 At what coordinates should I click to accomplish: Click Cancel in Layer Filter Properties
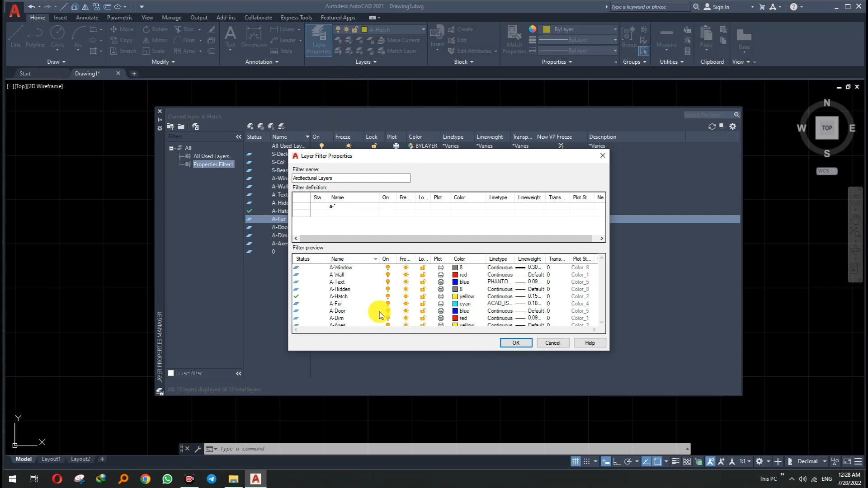(552, 343)
